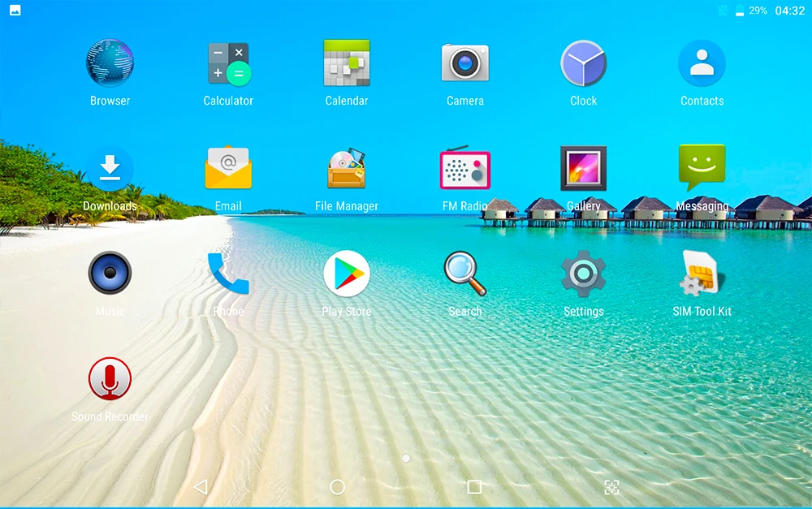
Task: Open File Manager
Action: pos(347,168)
